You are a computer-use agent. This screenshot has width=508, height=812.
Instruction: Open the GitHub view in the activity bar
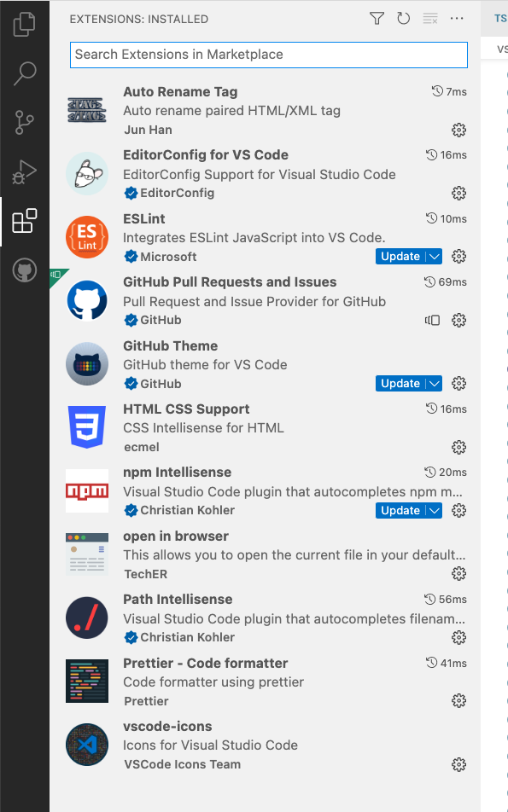(x=24, y=271)
